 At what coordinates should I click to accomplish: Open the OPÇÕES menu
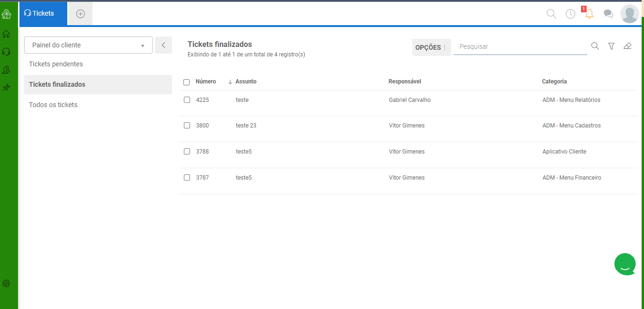point(431,47)
